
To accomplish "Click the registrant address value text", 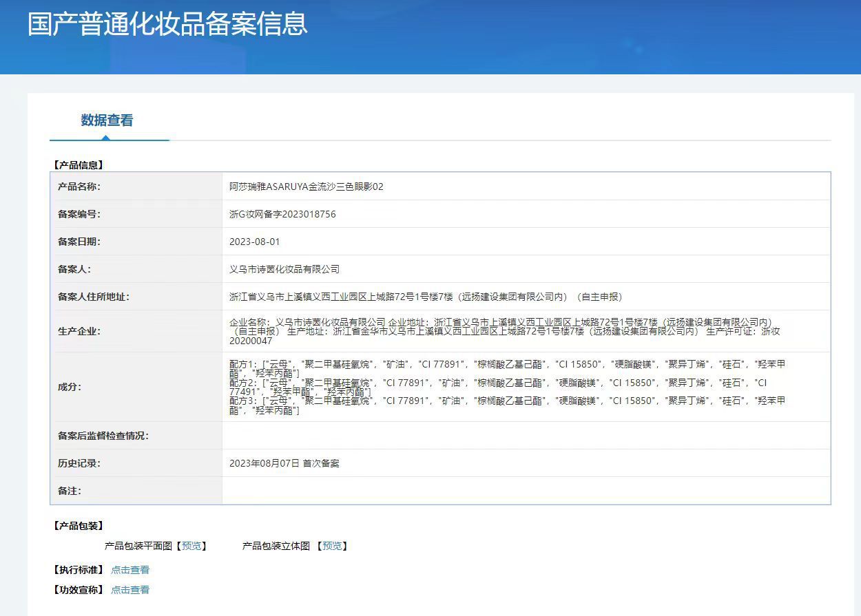I will (x=426, y=297).
